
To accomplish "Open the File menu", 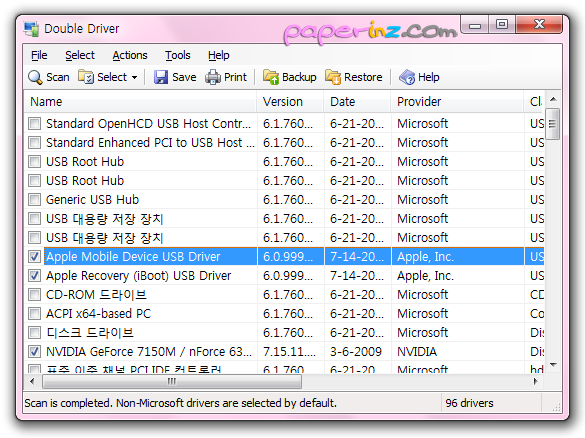I will click(x=39, y=55).
